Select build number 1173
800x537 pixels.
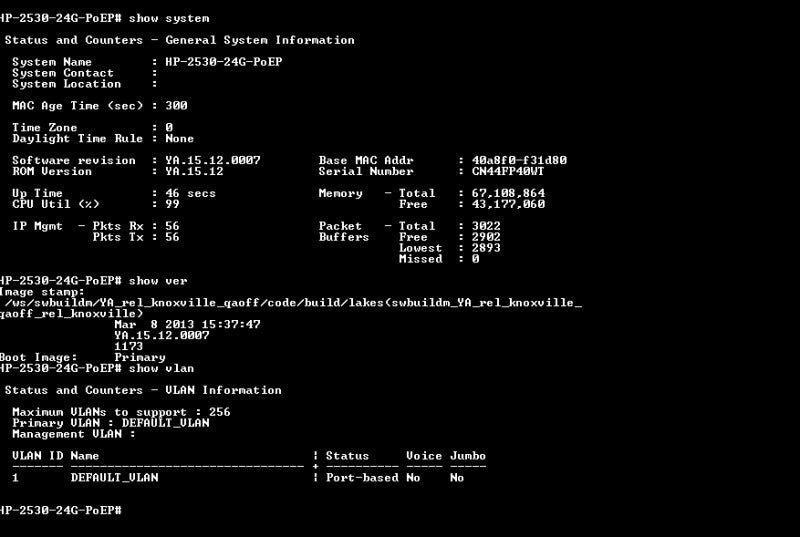coord(129,346)
